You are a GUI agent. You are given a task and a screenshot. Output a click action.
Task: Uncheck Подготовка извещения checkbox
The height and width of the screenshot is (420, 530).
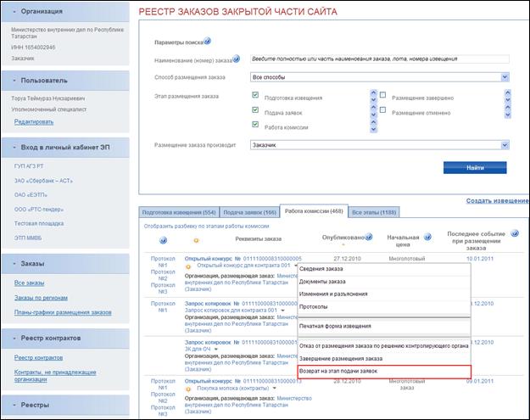point(255,95)
